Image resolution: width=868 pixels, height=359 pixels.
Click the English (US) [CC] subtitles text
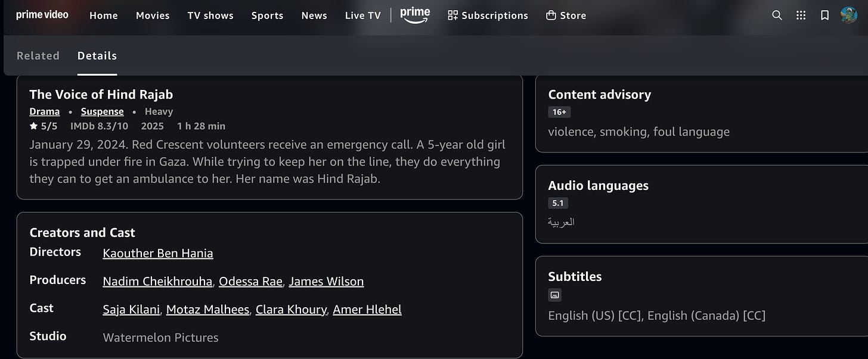pyautogui.click(x=594, y=316)
